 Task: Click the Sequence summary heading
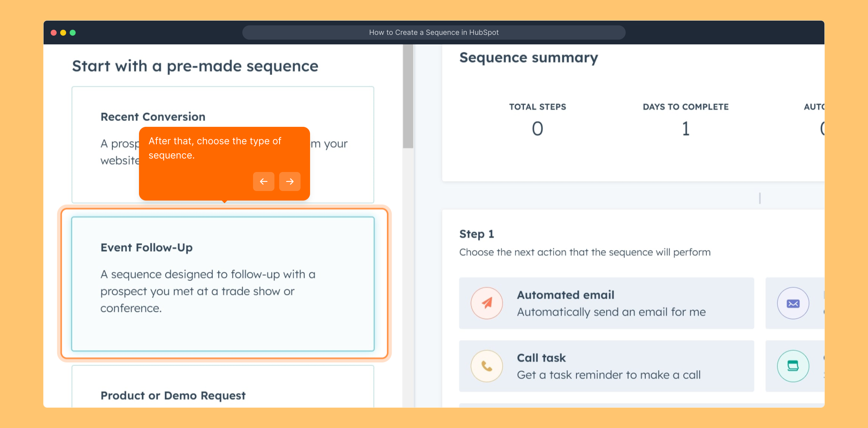[x=529, y=58]
